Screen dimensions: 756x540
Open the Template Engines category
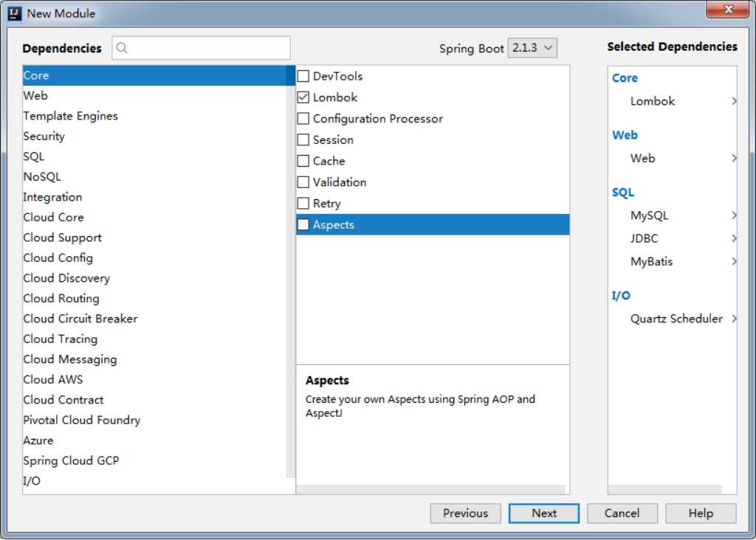pyautogui.click(x=154, y=116)
